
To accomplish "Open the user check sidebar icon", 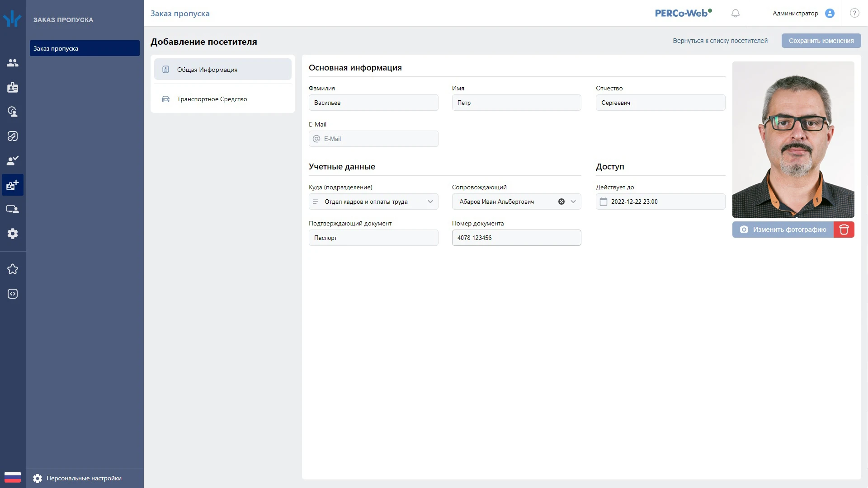I will tap(13, 160).
